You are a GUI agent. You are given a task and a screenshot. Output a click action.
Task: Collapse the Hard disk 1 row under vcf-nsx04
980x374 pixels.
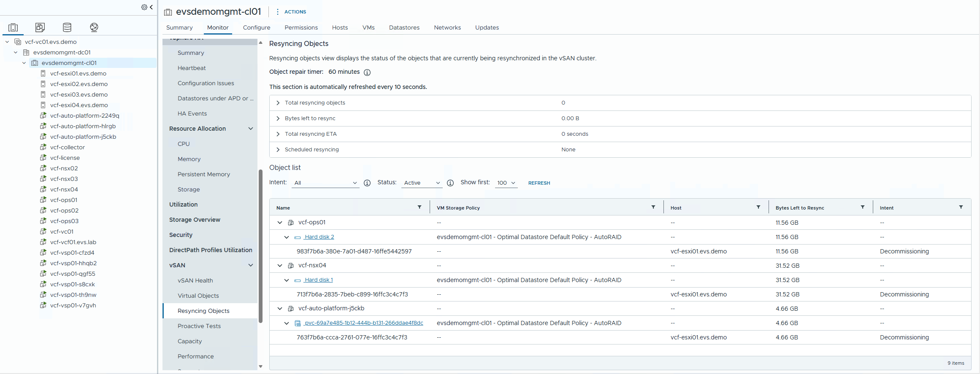[x=287, y=280]
